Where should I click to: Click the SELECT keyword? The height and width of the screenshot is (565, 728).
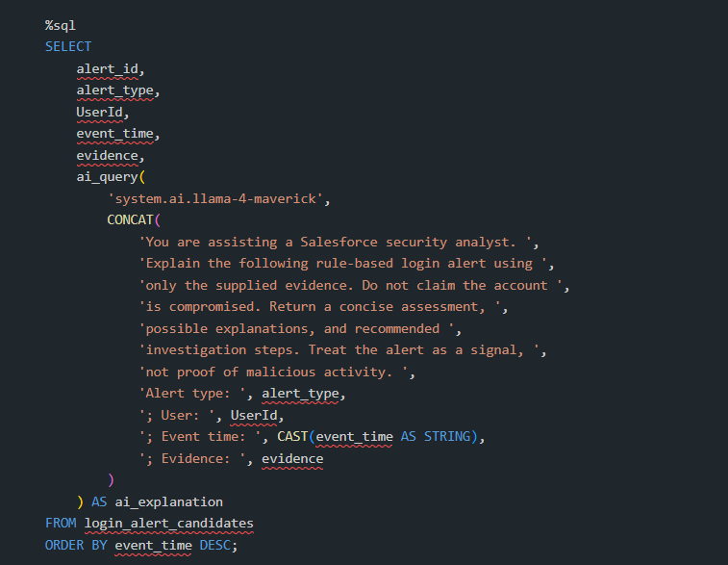coord(68,47)
